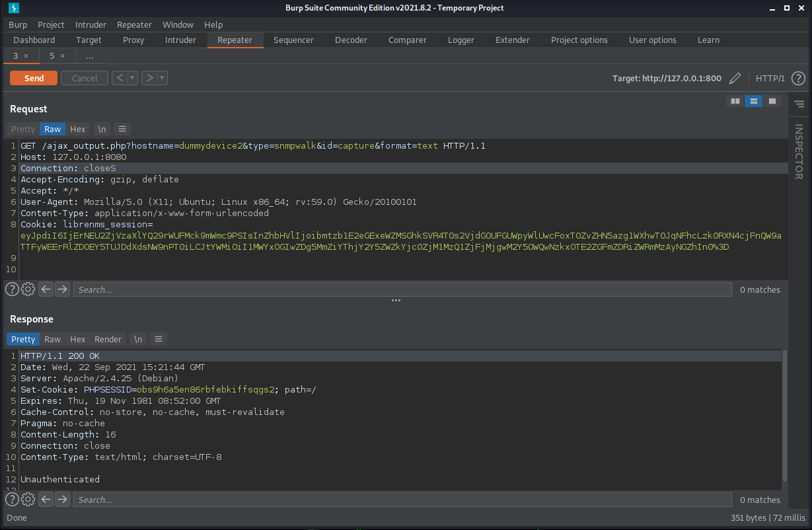The height and width of the screenshot is (530, 812).
Task: Open the Window menu
Action: point(178,24)
